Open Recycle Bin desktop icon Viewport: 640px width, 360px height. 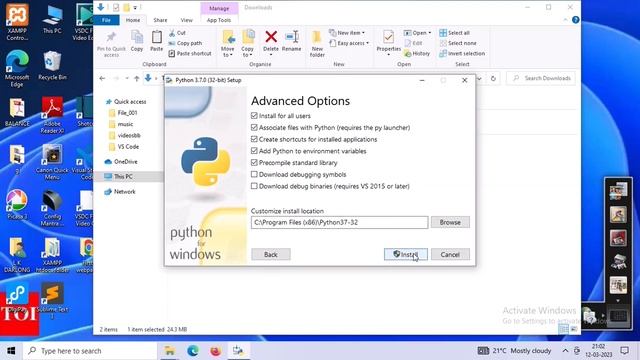point(52,65)
